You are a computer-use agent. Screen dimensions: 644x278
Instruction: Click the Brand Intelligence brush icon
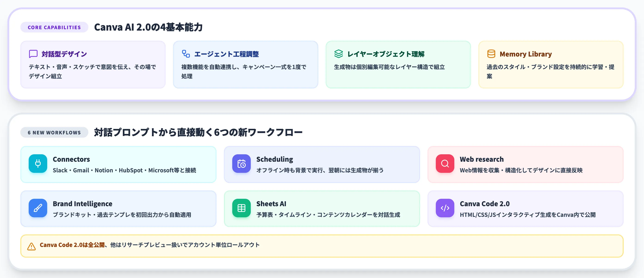click(x=38, y=208)
